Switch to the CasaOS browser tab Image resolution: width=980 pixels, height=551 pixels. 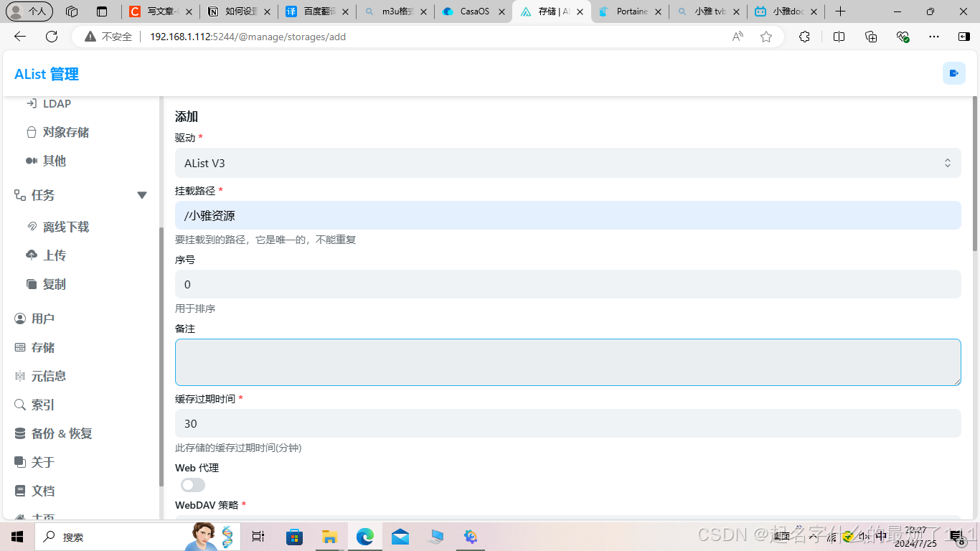pos(473,11)
